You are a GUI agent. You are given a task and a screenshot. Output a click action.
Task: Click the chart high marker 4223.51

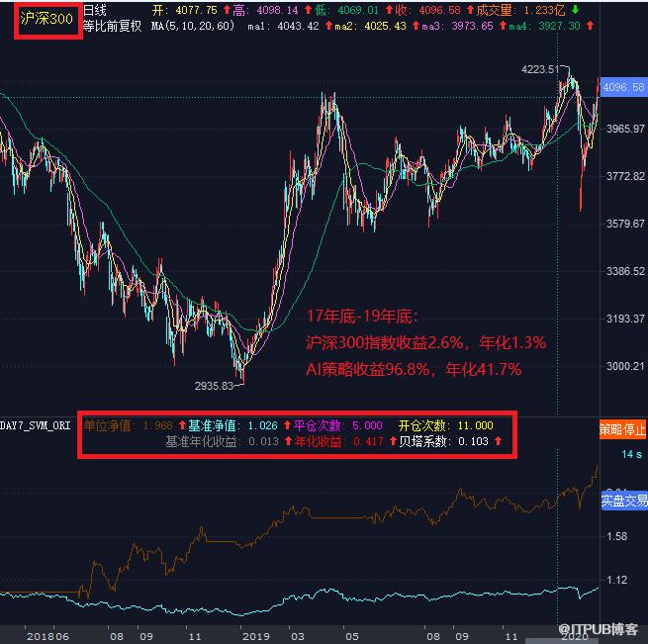pos(540,69)
